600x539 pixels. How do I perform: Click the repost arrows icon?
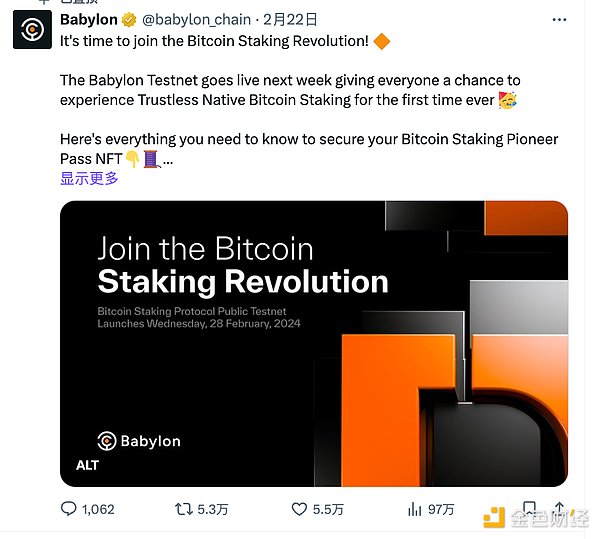pos(183,509)
